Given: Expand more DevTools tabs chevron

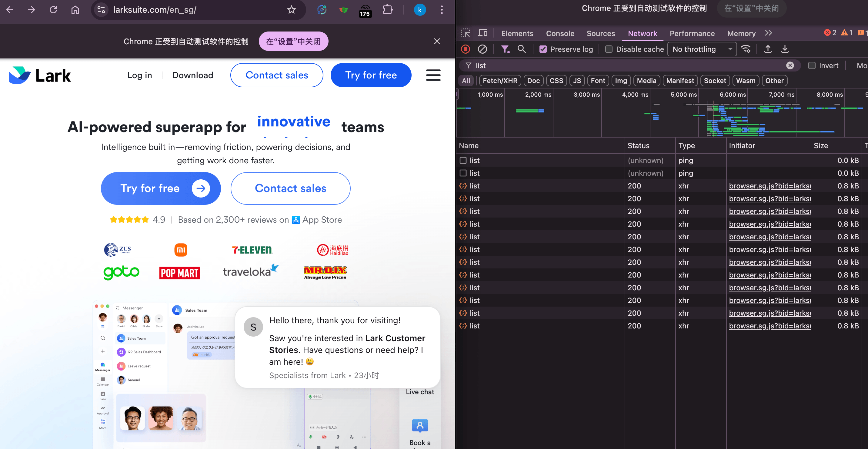Looking at the screenshot, I should pos(768,33).
